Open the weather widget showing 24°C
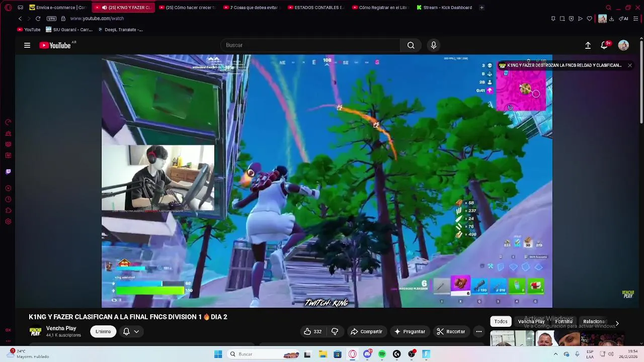The width and height of the screenshot is (644, 362). (28, 354)
